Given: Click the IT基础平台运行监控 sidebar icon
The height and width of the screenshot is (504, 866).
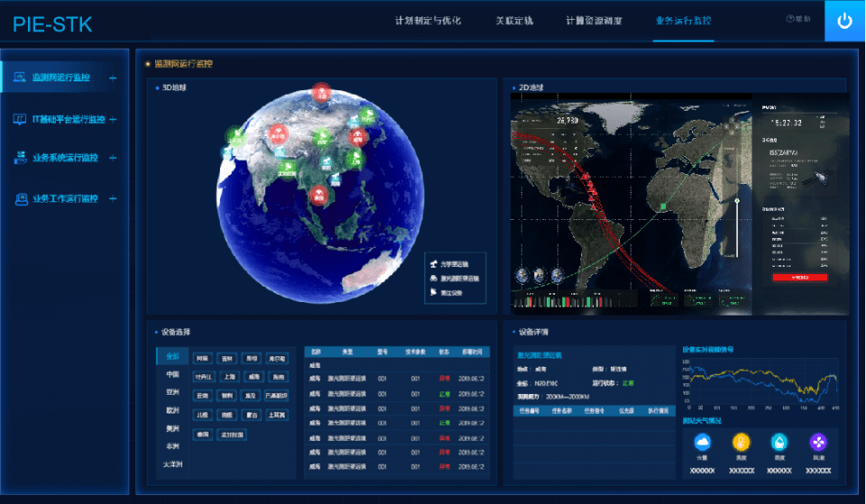Looking at the screenshot, I should [20, 119].
